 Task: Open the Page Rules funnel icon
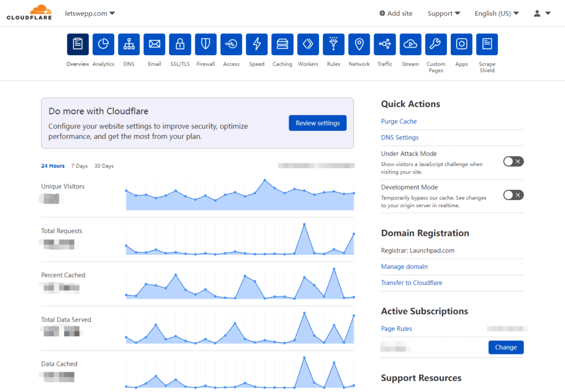point(333,45)
